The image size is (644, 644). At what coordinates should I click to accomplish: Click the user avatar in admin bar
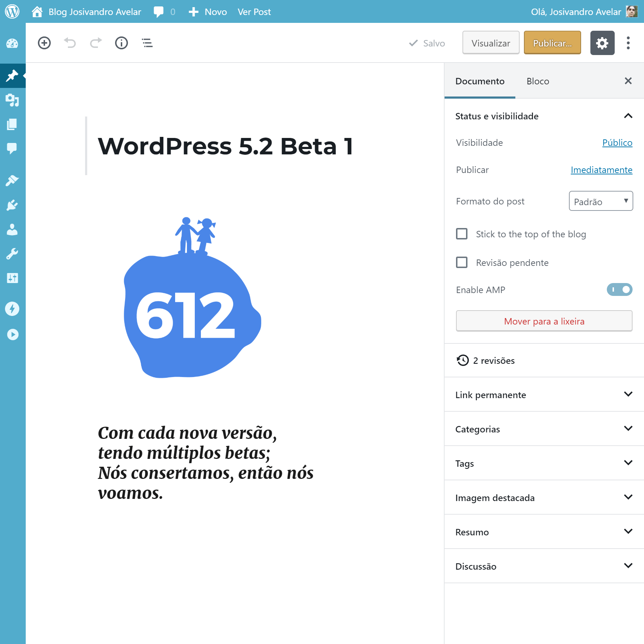(632, 12)
